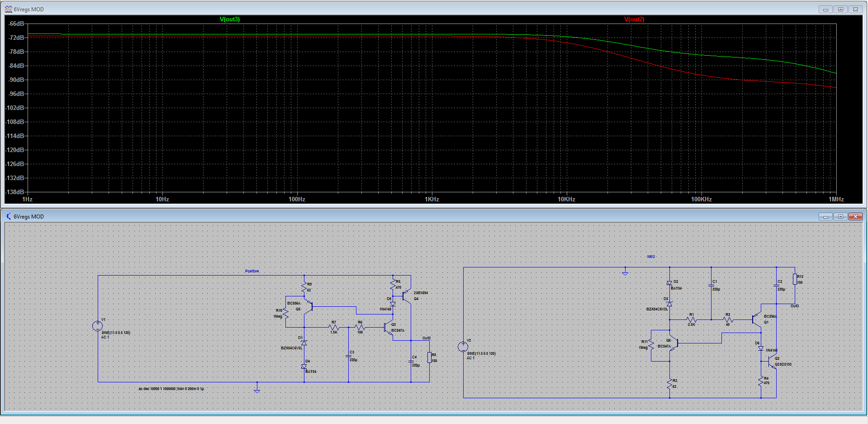Click the red V(out2) curve near 100KHz
The width and height of the screenshot is (868, 424).
click(x=702, y=75)
